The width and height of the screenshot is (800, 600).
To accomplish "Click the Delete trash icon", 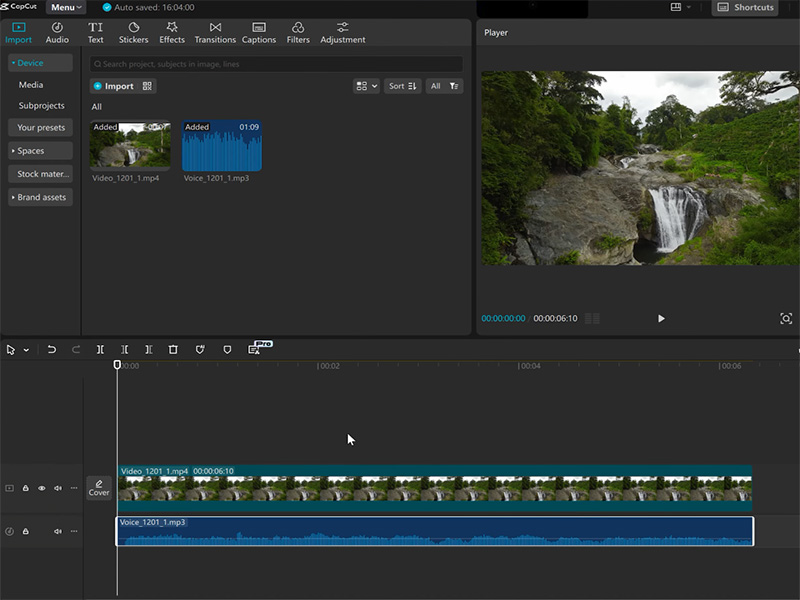I will click(173, 349).
